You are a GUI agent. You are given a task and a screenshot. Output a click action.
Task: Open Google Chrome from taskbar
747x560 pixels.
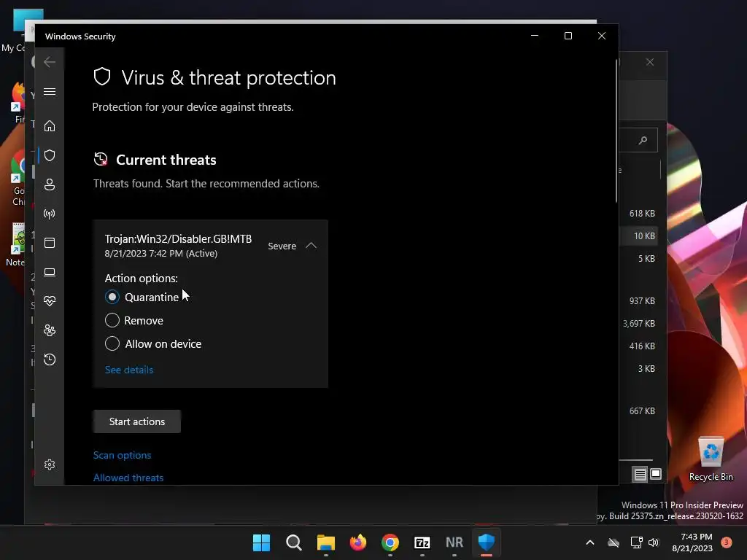click(390, 542)
